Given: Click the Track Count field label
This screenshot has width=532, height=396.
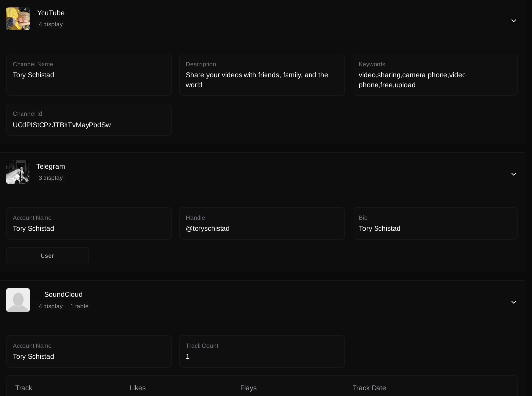Looking at the screenshot, I should click(202, 346).
